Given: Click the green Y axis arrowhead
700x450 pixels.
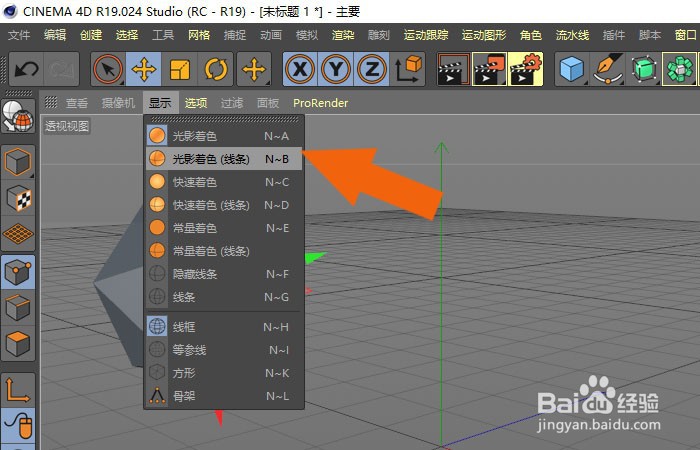Looking at the screenshot, I should pos(442,148).
